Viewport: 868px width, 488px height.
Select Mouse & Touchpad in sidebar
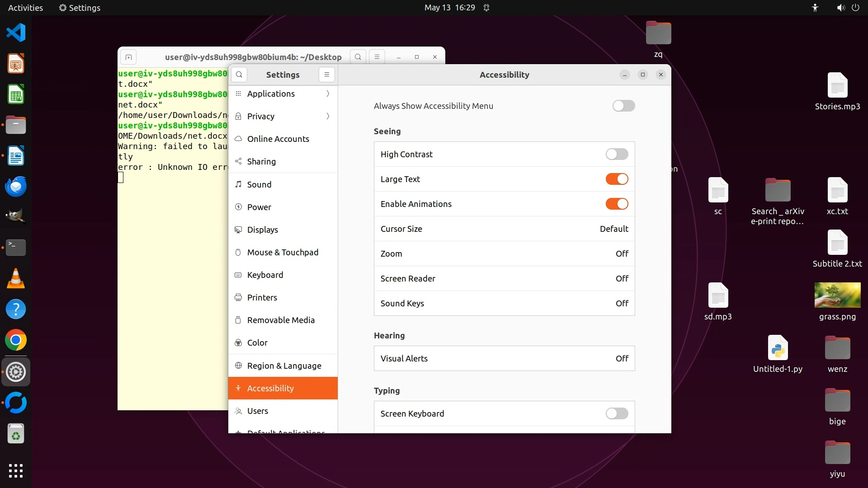[283, 252]
